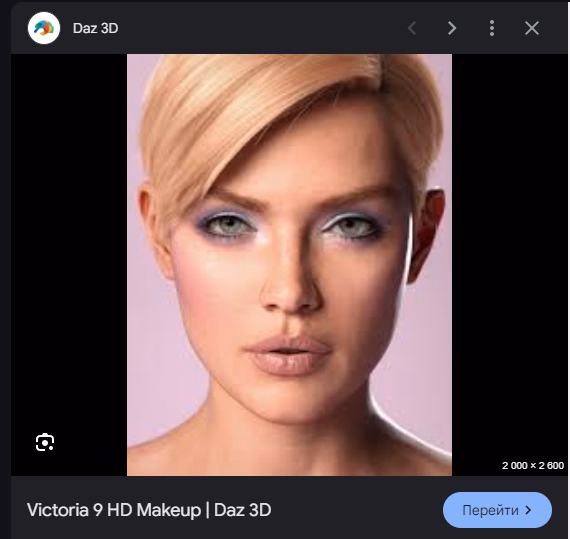This screenshot has width=570, height=539.
Task: Close the image preview panel
Action: point(531,28)
